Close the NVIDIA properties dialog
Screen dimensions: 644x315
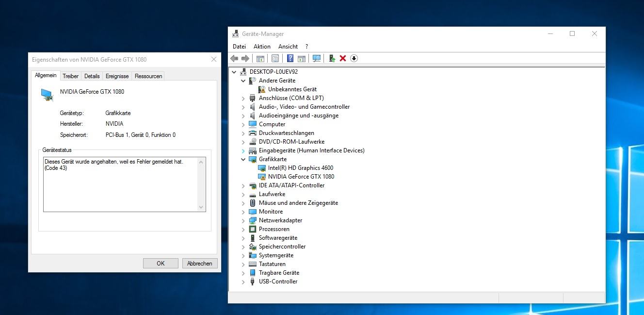point(213,59)
